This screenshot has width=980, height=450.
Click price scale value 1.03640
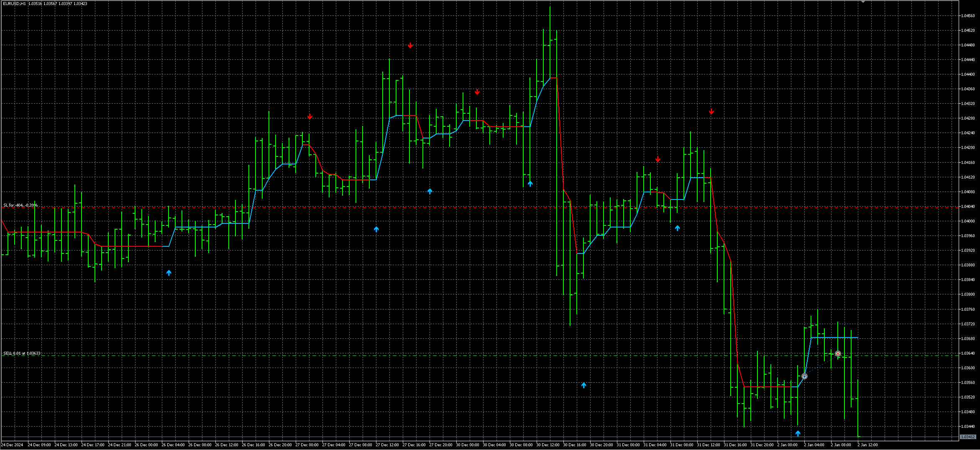tap(967, 353)
